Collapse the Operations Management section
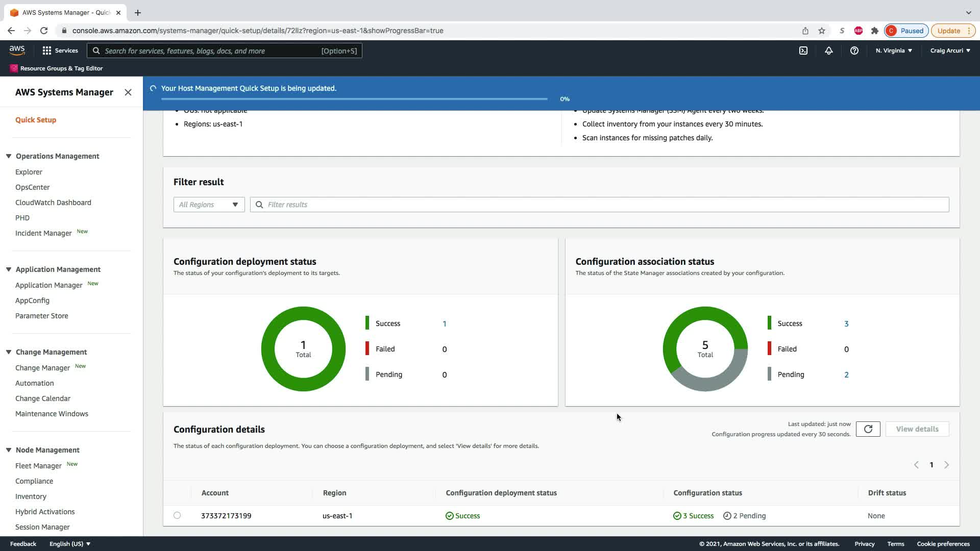980x551 pixels. pos(9,156)
